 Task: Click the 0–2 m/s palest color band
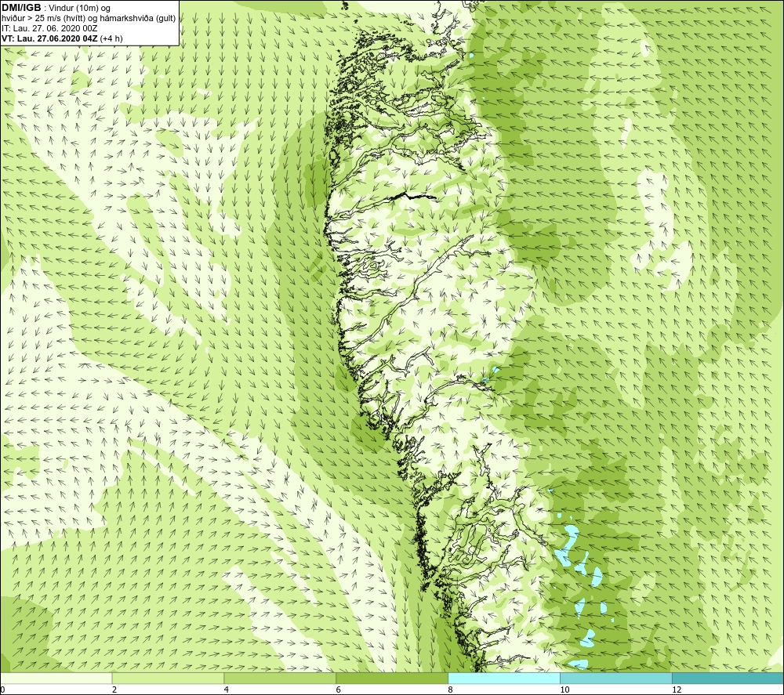pyautogui.click(x=56, y=678)
